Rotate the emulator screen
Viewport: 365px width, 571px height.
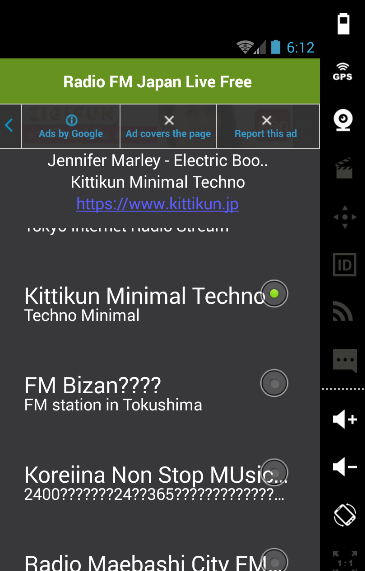(345, 515)
